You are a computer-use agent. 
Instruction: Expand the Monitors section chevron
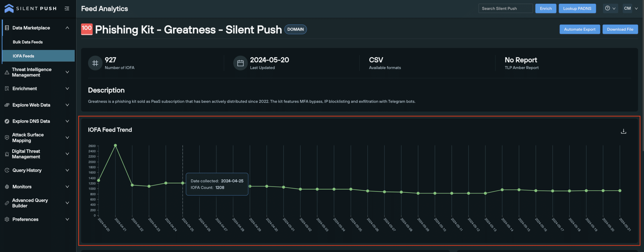(x=67, y=187)
